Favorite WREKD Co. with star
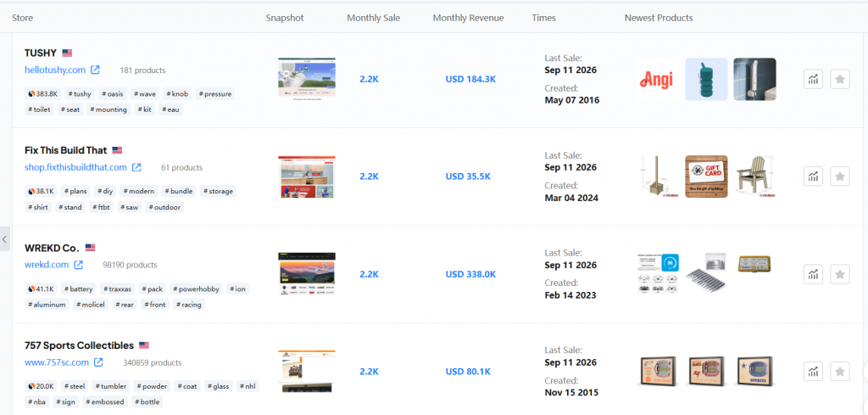This screenshot has width=868, height=415. 840,274
